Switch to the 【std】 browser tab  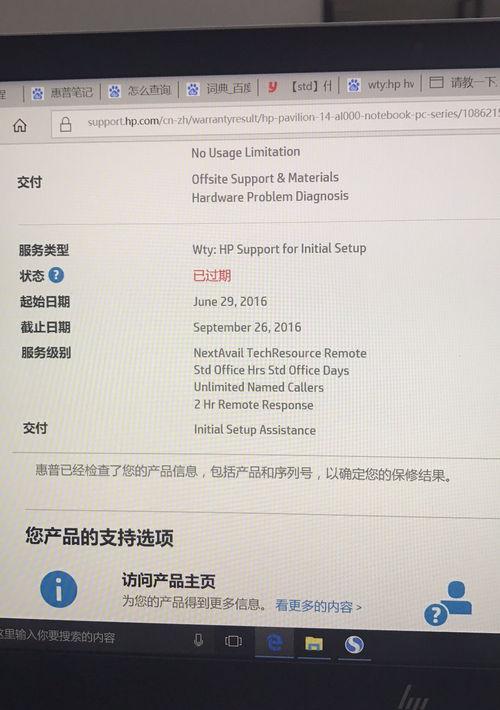[x=299, y=86]
